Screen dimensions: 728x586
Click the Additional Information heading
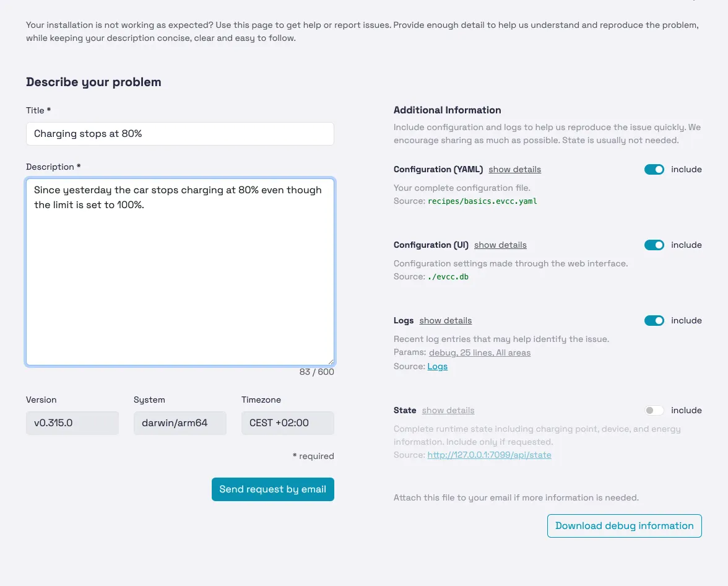(447, 110)
